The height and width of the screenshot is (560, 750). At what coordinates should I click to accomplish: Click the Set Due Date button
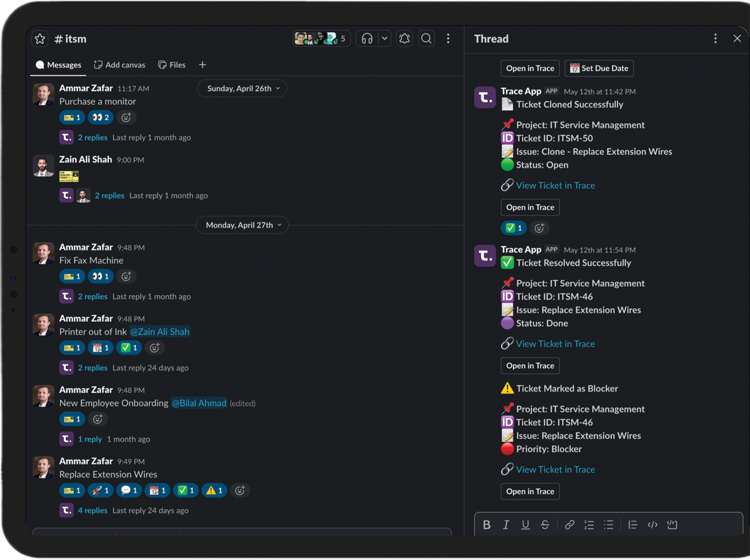599,68
